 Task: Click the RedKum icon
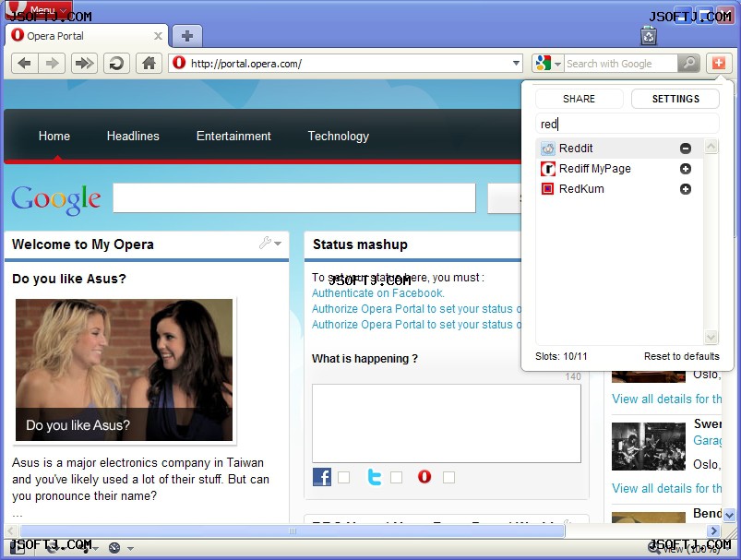[x=548, y=189]
